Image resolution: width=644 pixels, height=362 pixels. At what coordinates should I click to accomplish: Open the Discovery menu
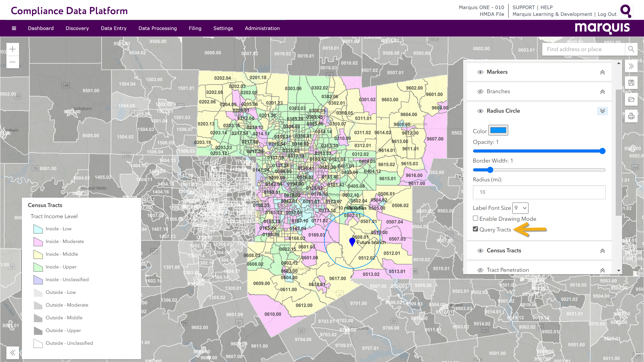tap(77, 28)
